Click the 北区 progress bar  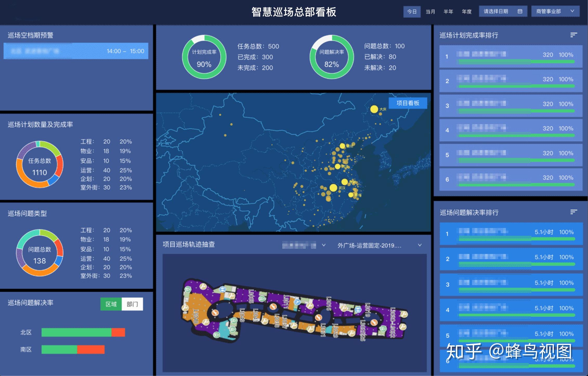(x=83, y=332)
